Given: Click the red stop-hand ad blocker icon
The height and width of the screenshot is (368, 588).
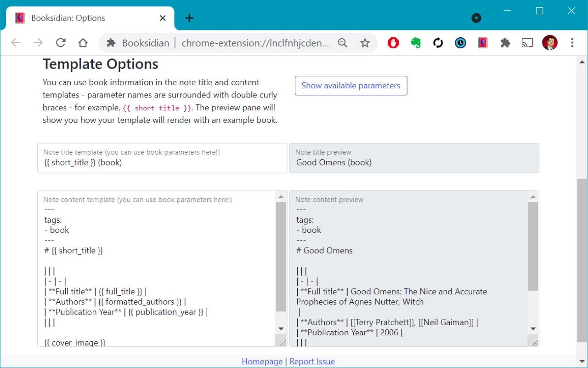Looking at the screenshot, I should pyautogui.click(x=393, y=43).
